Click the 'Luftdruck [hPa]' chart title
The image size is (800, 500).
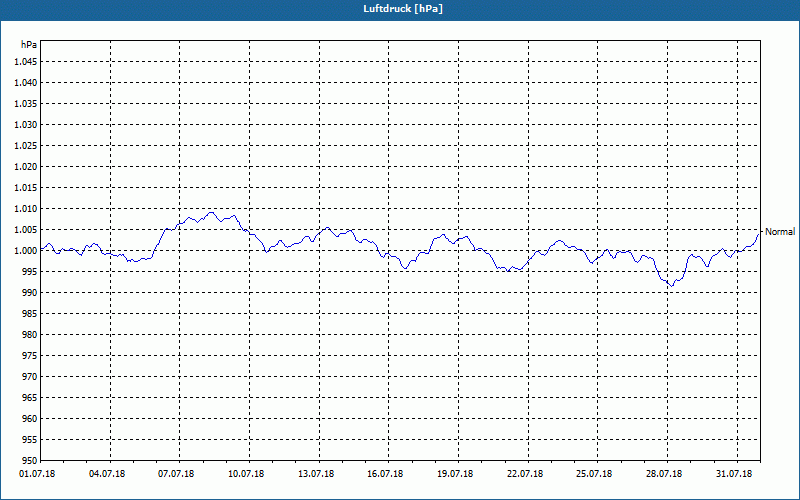(403, 9)
